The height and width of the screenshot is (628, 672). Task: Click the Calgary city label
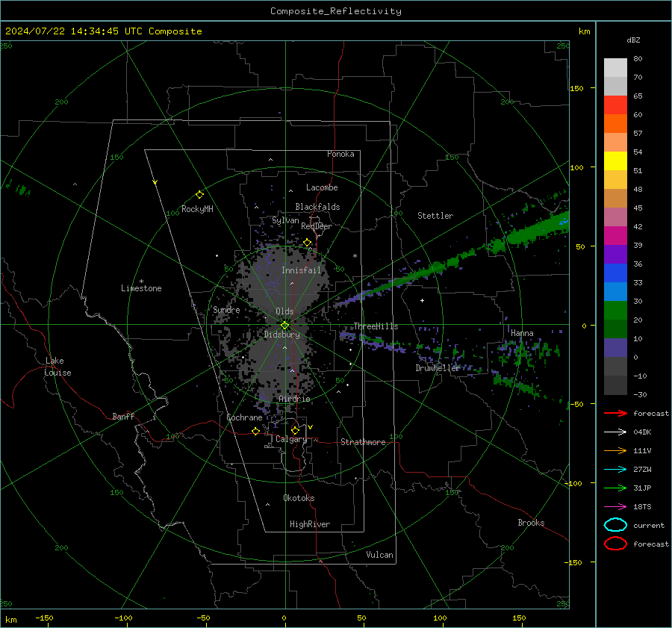click(x=291, y=439)
